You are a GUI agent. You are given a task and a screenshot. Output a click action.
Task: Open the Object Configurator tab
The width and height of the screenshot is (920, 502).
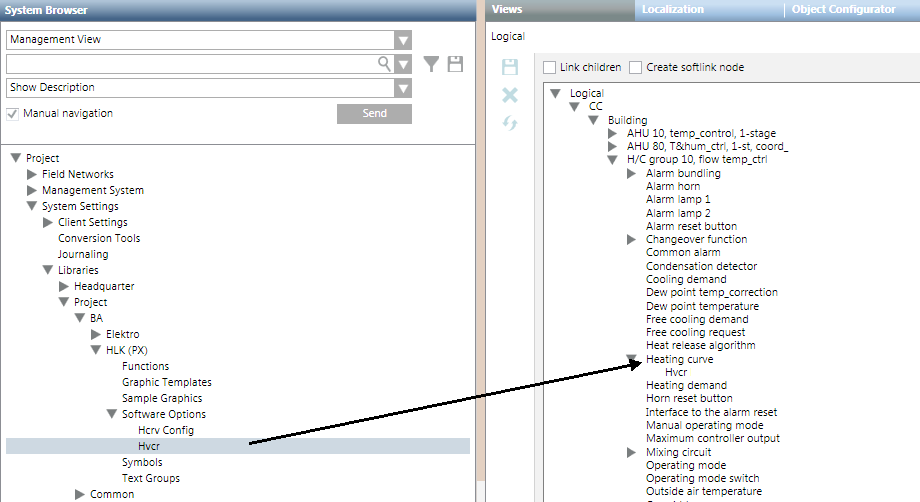843,10
